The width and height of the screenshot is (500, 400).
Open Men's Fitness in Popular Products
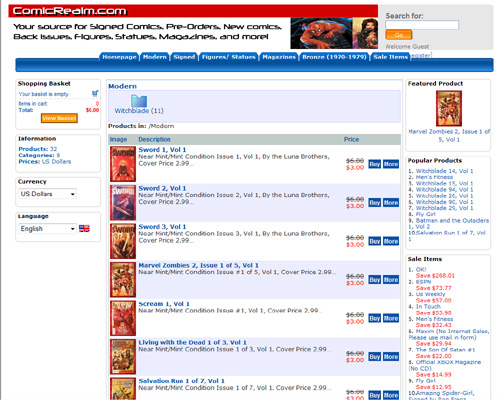pos(434,177)
